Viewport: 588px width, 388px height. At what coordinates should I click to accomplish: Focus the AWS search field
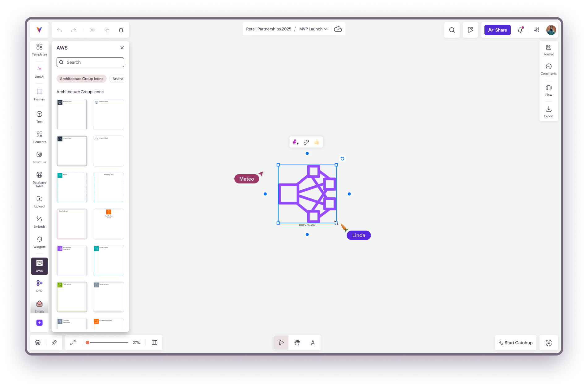coord(90,62)
